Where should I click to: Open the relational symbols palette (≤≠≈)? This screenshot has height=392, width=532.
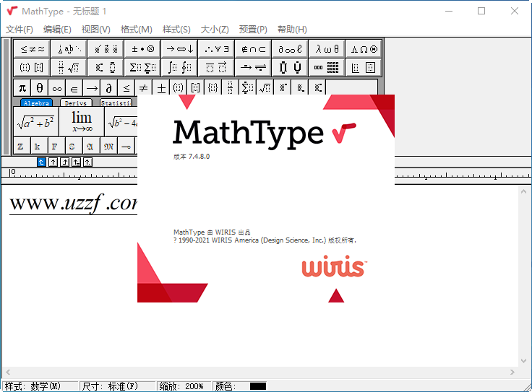(33, 49)
